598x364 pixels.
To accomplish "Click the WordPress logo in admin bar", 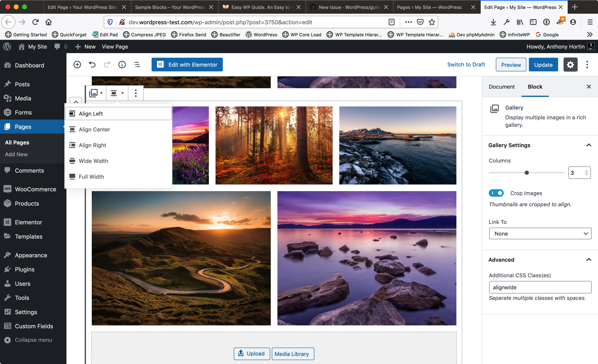I will 7,46.
